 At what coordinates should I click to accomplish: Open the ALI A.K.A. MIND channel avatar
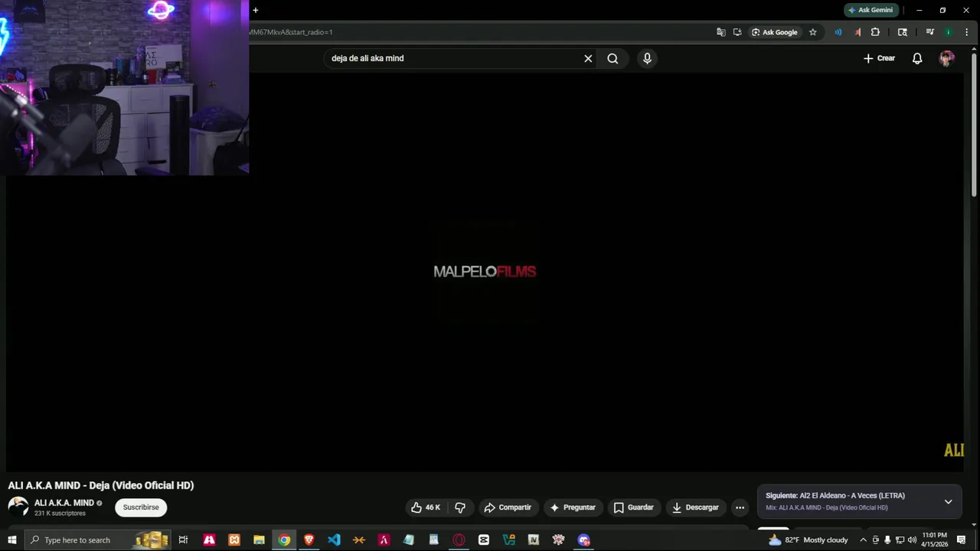click(18, 507)
